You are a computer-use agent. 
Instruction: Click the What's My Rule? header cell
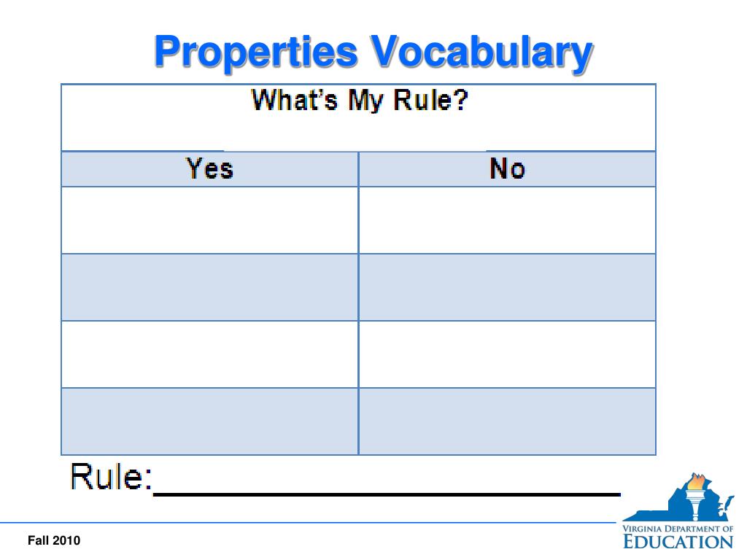358,117
